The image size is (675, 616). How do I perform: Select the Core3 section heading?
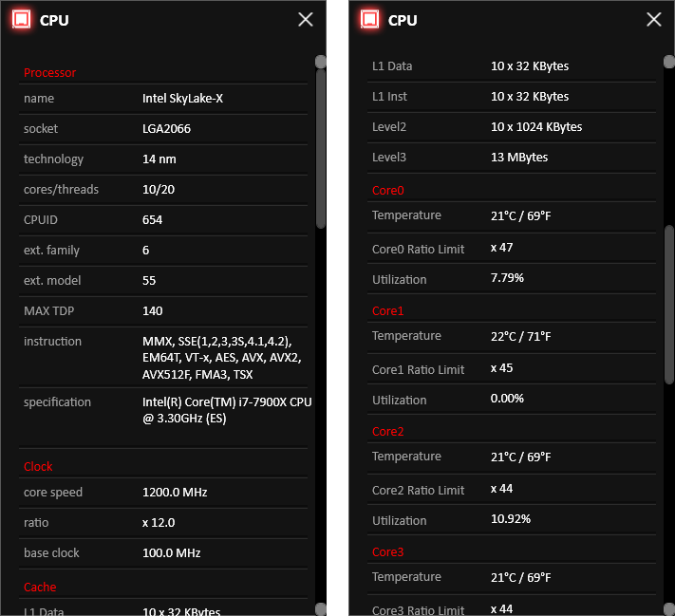pyautogui.click(x=388, y=551)
